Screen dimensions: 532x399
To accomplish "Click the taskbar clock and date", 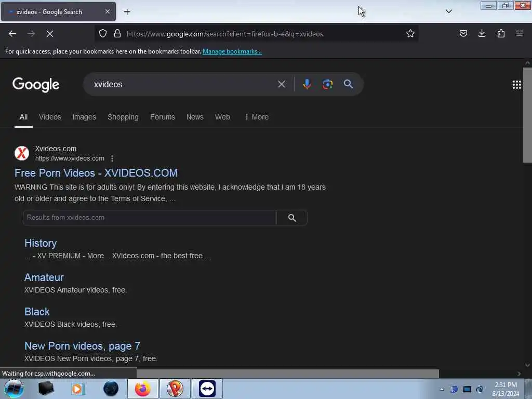I will coord(506,389).
